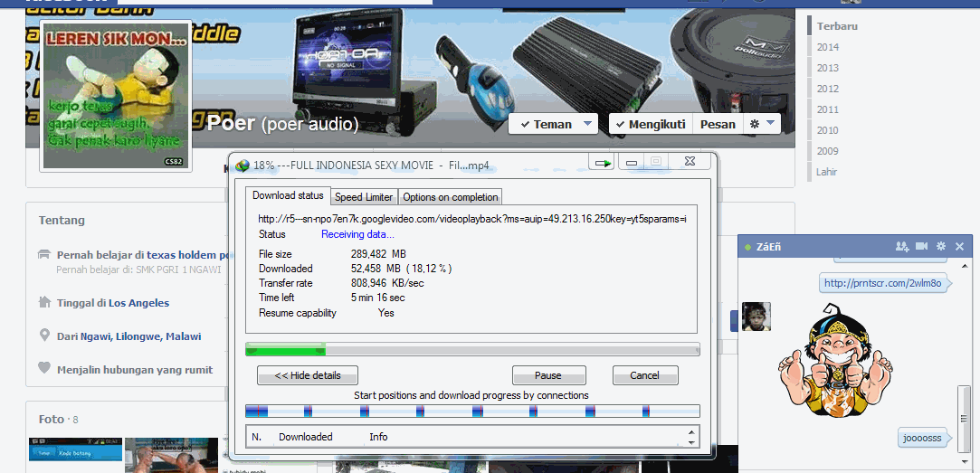Click the Info column header

tap(378, 437)
